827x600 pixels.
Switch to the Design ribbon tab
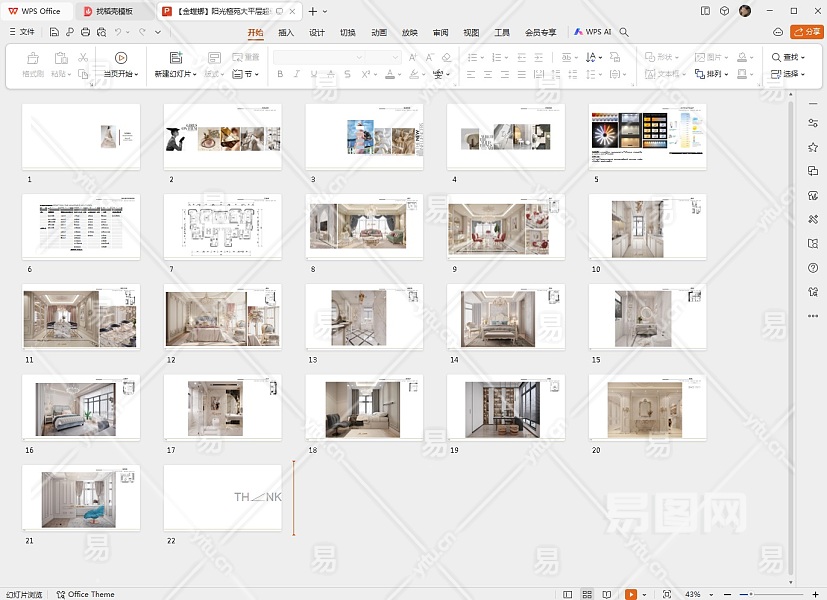[x=316, y=32]
